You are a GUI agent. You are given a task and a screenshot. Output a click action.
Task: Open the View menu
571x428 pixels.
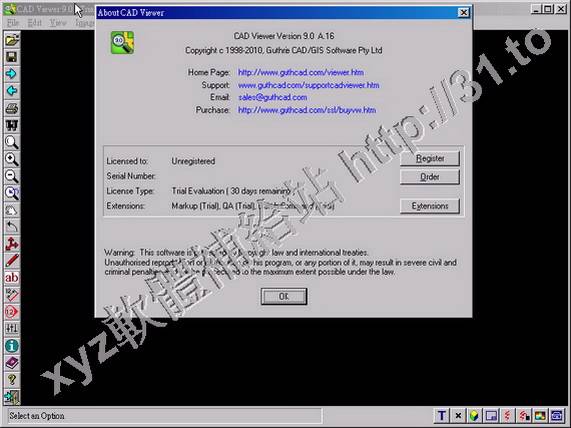click(58, 23)
